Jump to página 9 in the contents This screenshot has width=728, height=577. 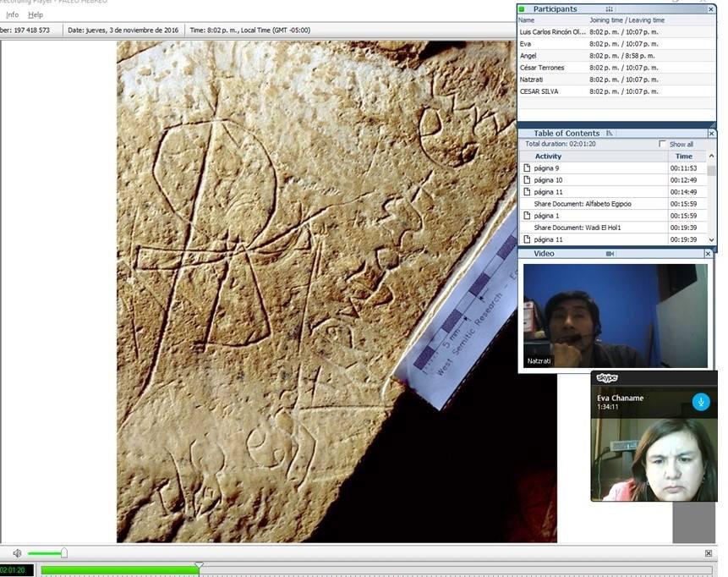(x=613, y=168)
